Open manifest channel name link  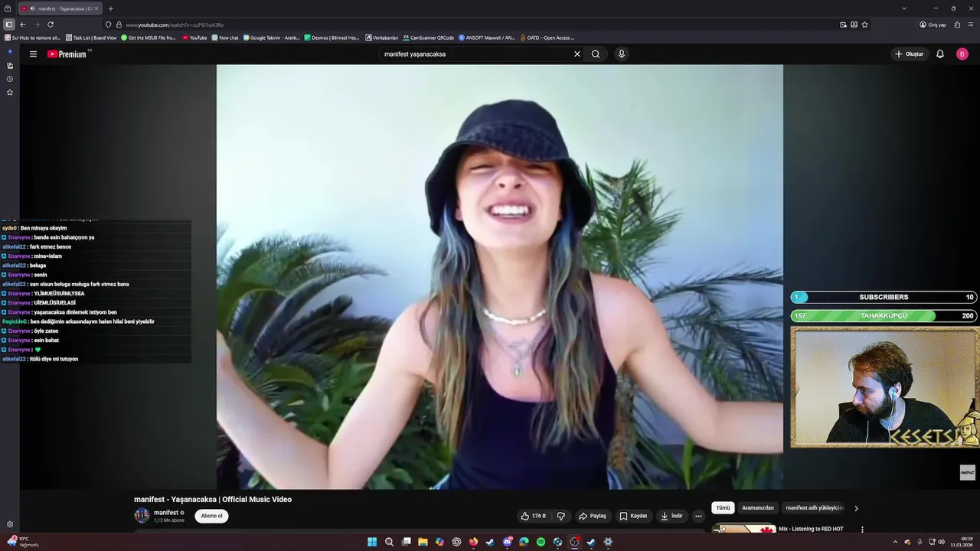click(166, 513)
